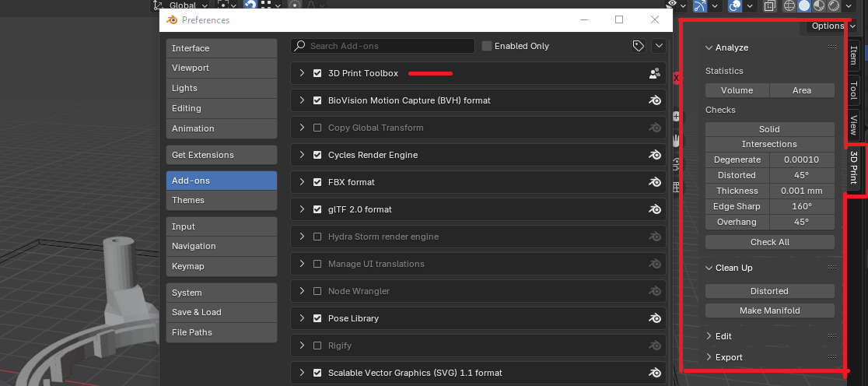Expand the glTF 2.0 format add-on details

[302, 209]
